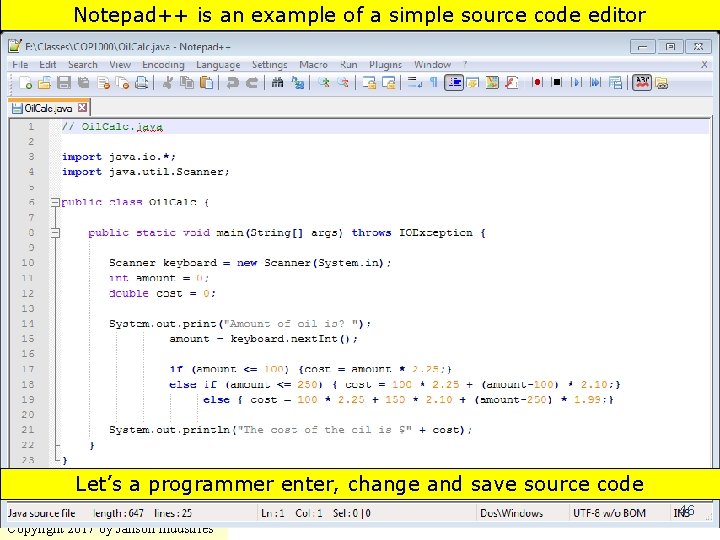
Task: Open the Edit menu
Action: [48, 65]
